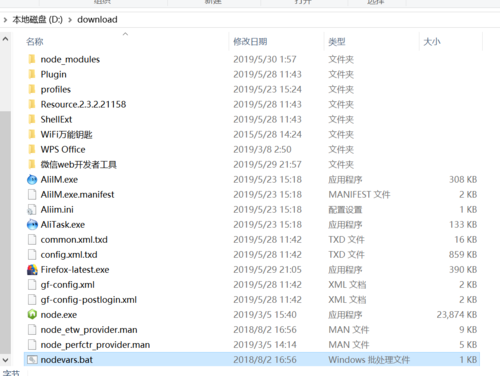Click the gf-config.xml file icon
Screen dimensions: 500x376
point(32,284)
